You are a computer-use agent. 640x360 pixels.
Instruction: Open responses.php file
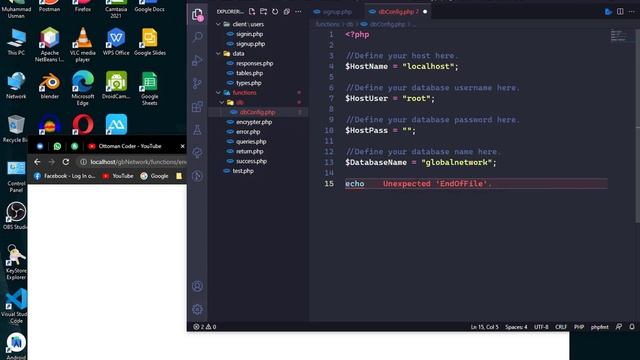(254, 63)
